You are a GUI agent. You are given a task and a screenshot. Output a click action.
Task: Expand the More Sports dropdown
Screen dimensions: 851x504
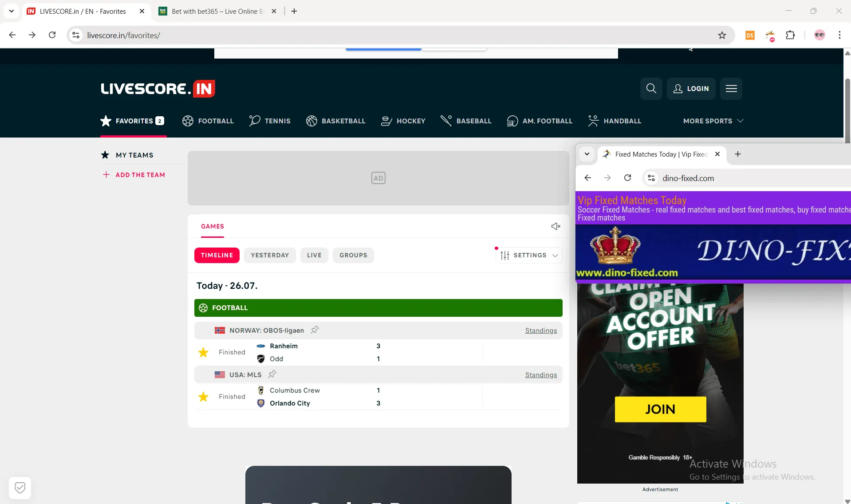coord(713,121)
